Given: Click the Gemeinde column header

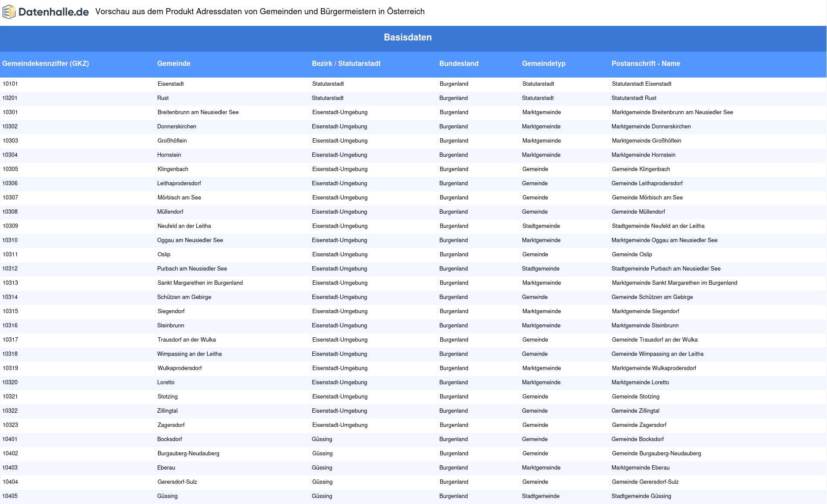Looking at the screenshot, I should tap(174, 64).
